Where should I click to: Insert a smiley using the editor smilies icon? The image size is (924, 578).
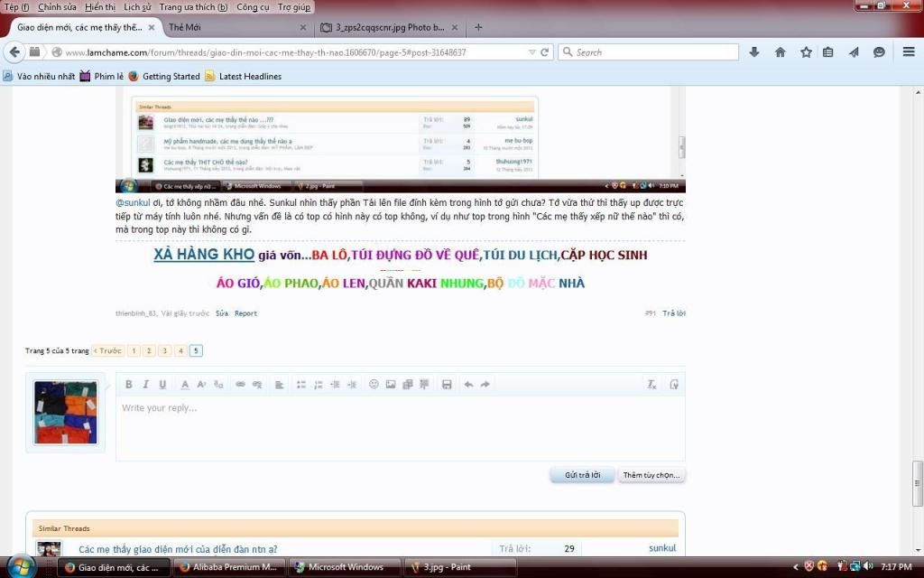[x=374, y=385]
